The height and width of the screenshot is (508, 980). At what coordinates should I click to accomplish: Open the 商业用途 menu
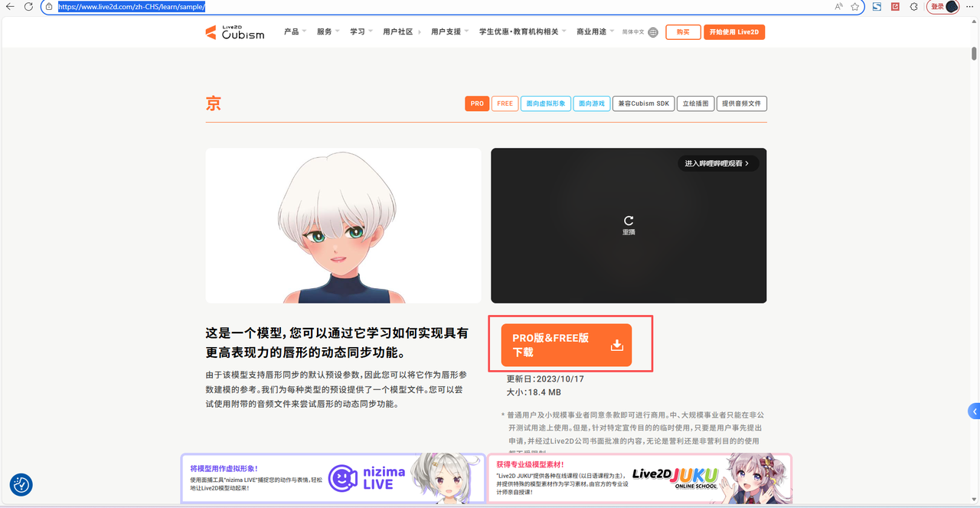pos(595,32)
